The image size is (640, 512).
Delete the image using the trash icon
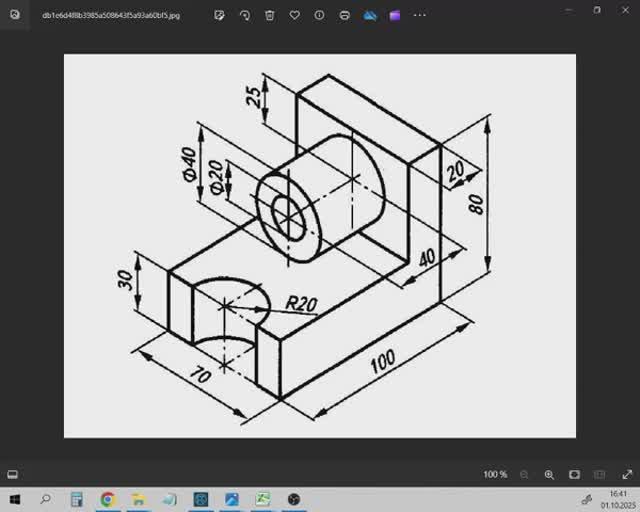click(269, 16)
